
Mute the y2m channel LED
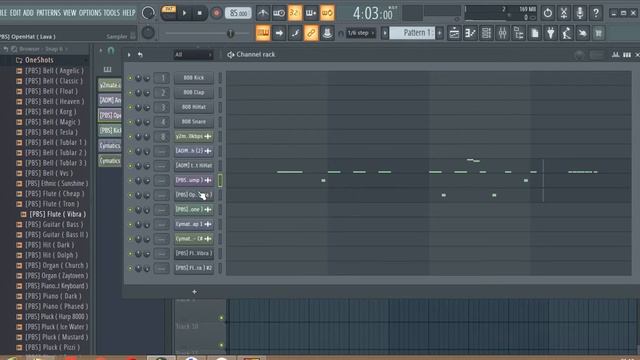click(130, 136)
